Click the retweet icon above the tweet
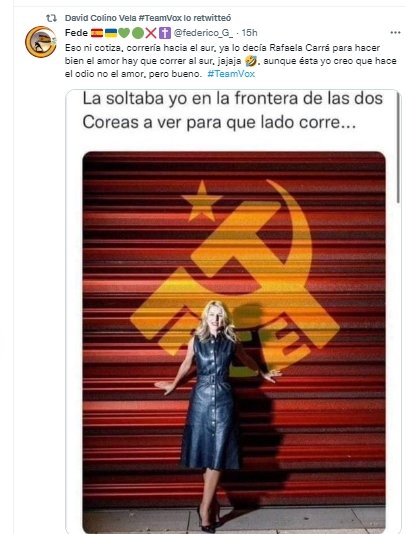406x534 pixels. [x=51, y=18]
